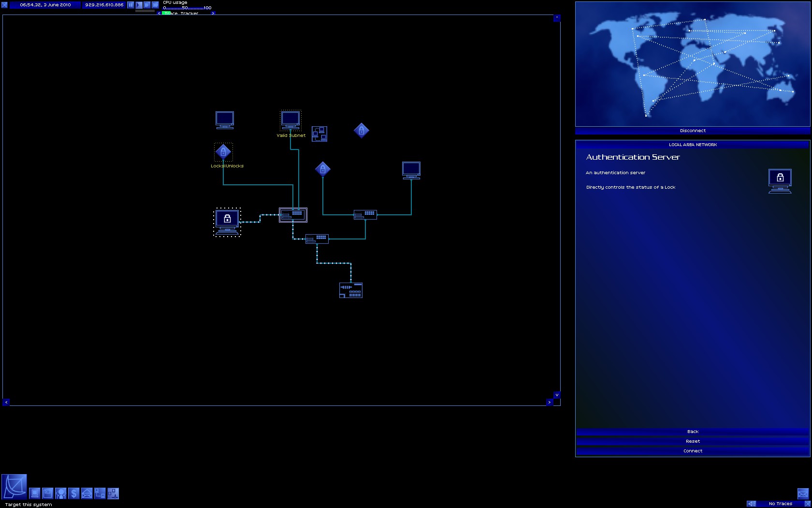The width and height of the screenshot is (812, 508).
Task: Select the Authentication Server lock terminal node
Action: point(227,223)
